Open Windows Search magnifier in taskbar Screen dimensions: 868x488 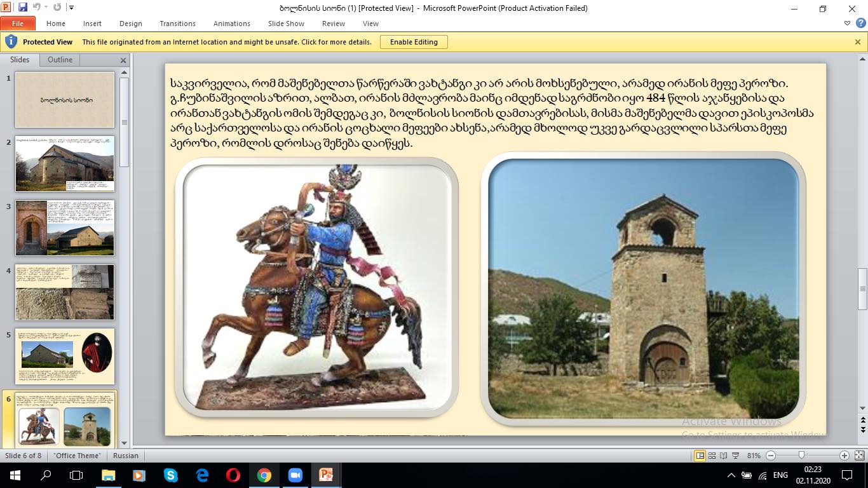(46, 475)
